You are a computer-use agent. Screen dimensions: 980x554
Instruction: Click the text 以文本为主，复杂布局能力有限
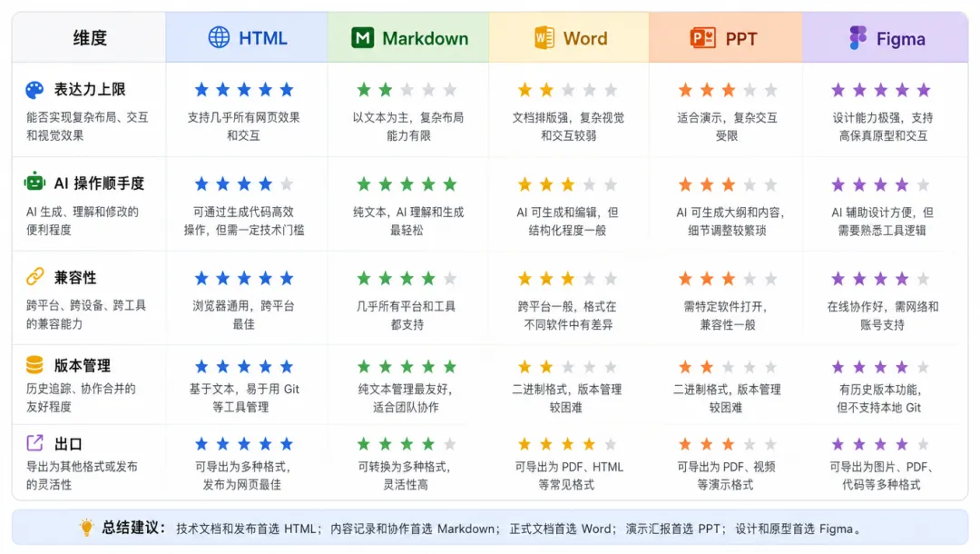click(x=408, y=126)
